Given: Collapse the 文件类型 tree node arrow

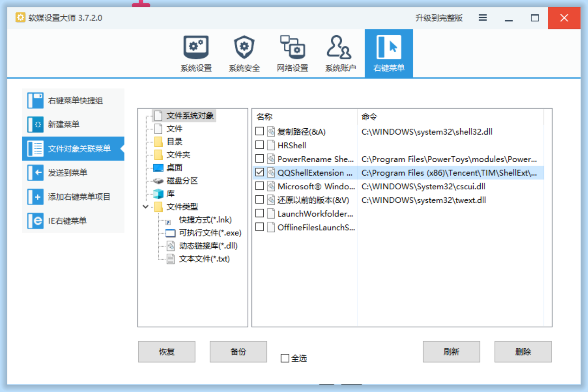Looking at the screenshot, I should pyautogui.click(x=146, y=207).
